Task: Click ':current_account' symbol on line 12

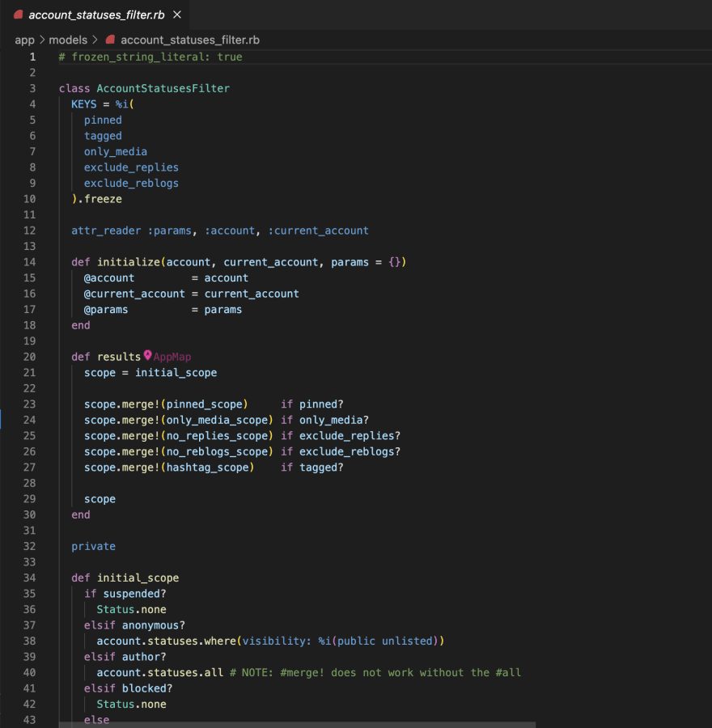Action: [x=319, y=231]
